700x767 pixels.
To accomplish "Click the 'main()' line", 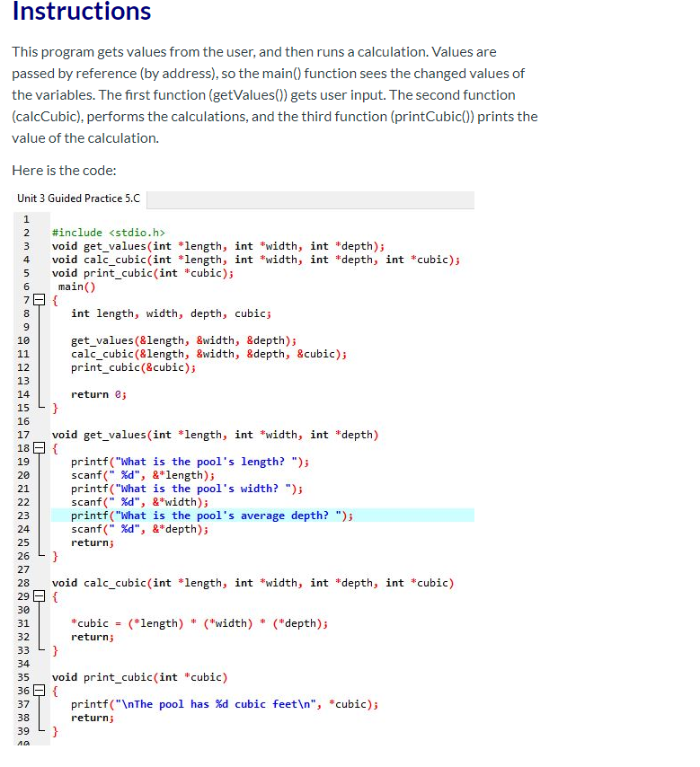I will click(x=77, y=287).
